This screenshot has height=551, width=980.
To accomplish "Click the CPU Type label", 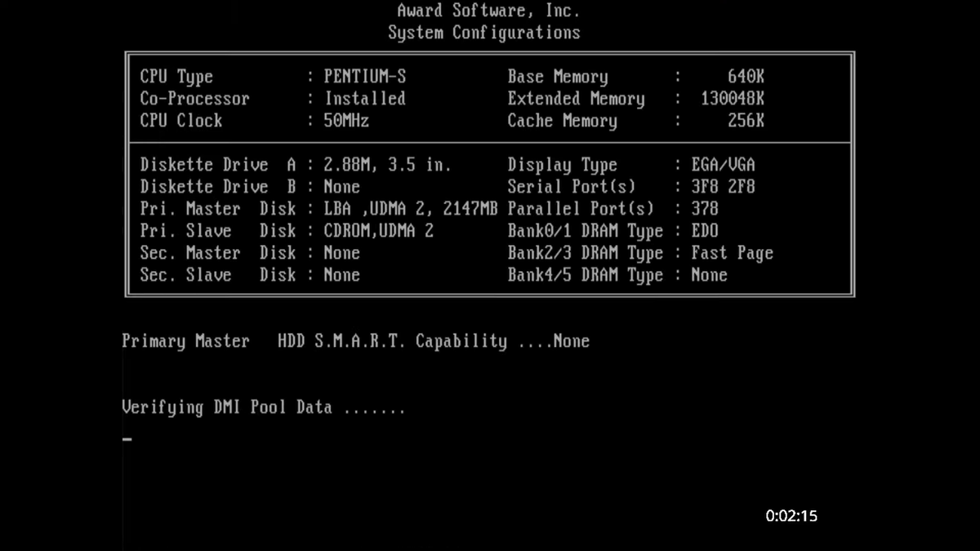I will coord(176,76).
